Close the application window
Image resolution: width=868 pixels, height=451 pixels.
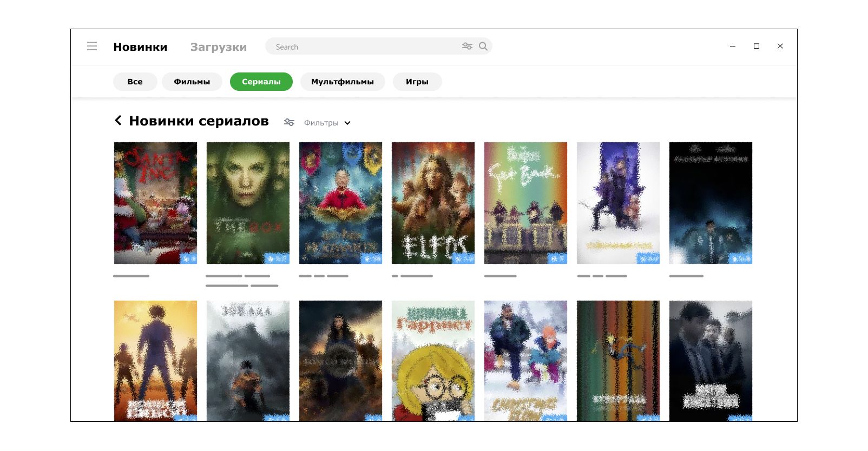(x=780, y=46)
